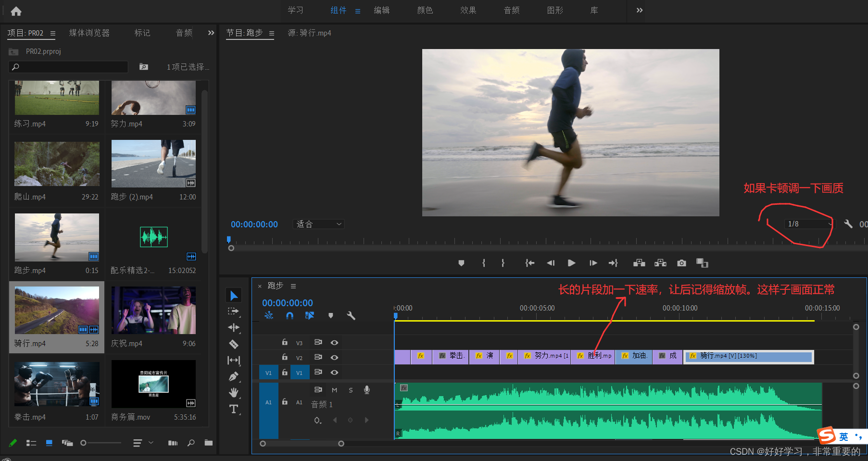Open the home screen icon
The height and width of the screenshot is (461, 868).
[x=16, y=11]
